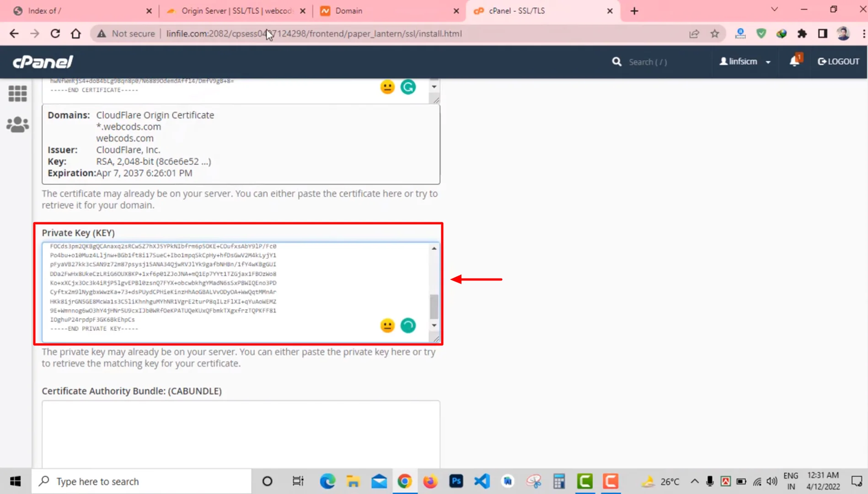Viewport: 868px width, 494px height.
Task: Click the share page icon in address bar
Action: 694,33
